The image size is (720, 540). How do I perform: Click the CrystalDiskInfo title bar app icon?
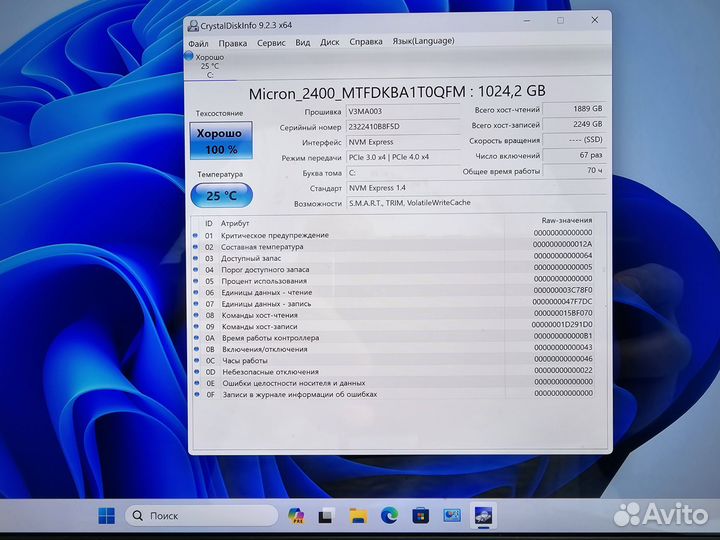pos(193,26)
